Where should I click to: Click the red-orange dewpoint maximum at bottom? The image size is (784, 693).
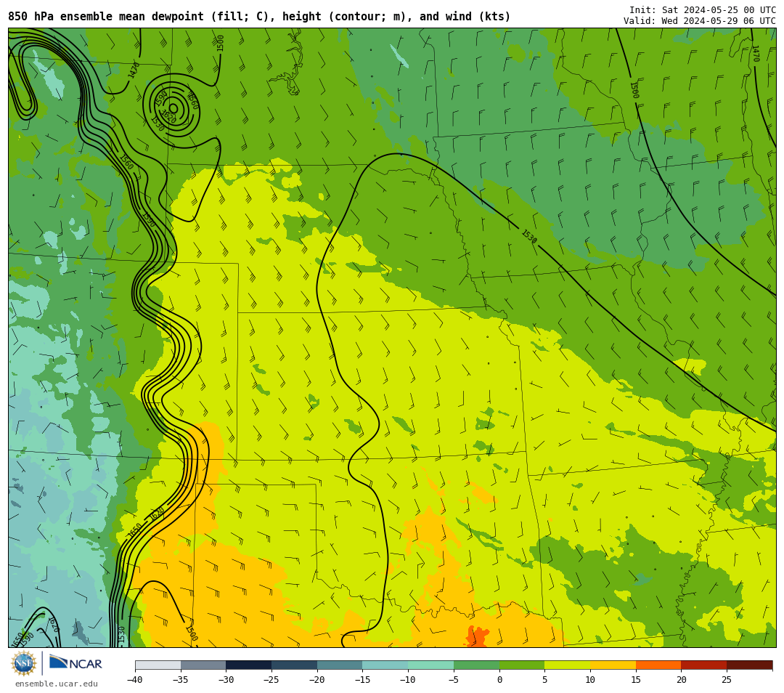tap(478, 636)
